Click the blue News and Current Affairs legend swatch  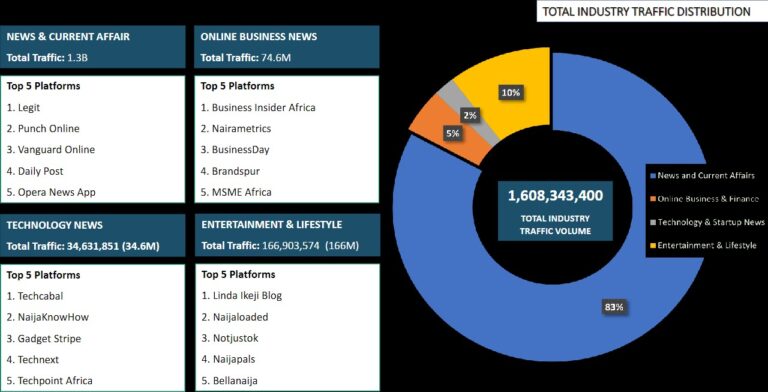pos(652,175)
